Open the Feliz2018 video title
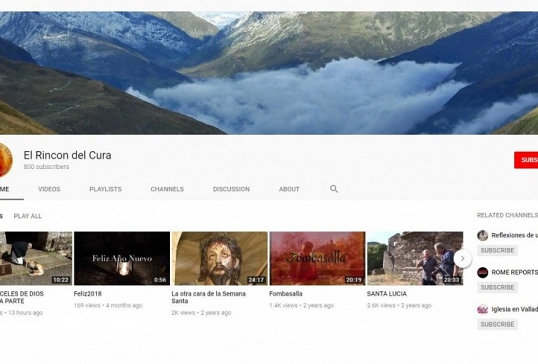Viewport: 538px width, 364px height. tap(87, 294)
